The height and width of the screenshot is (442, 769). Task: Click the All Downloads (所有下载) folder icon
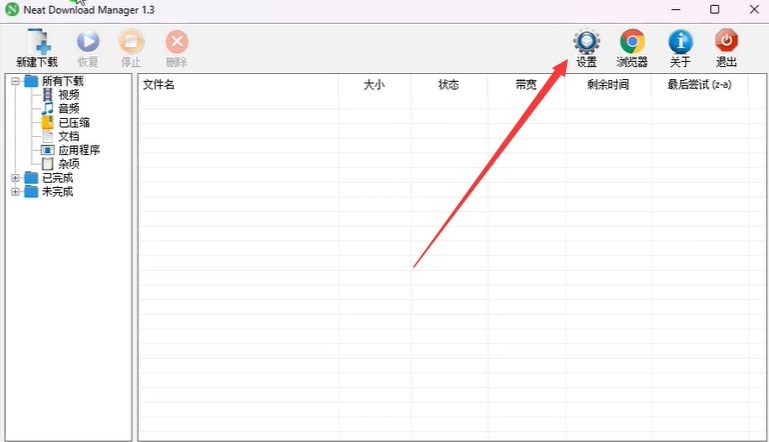coord(31,80)
